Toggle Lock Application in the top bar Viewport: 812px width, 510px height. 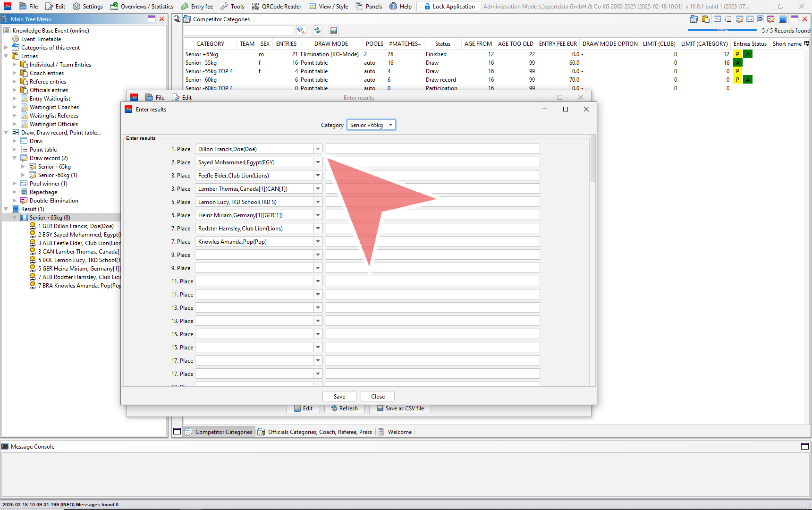point(449,6)
